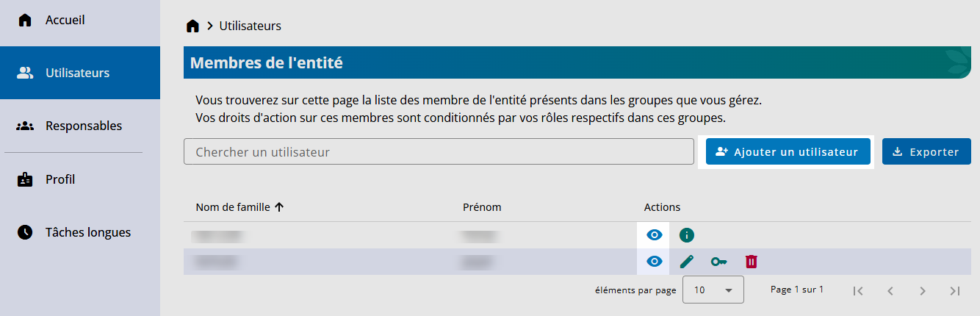980x316 pixels.
Task: Open Tâches longues in the sidebar
Action: tap(87, 232)
